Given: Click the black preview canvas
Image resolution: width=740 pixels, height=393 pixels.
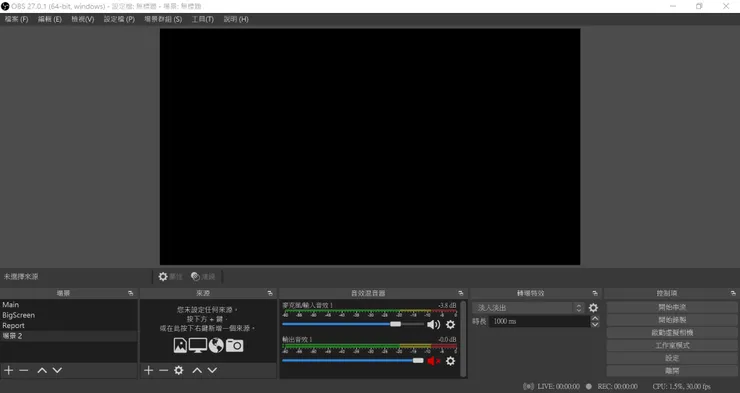Looking at the screenshot, I should [x=370, y=147].
